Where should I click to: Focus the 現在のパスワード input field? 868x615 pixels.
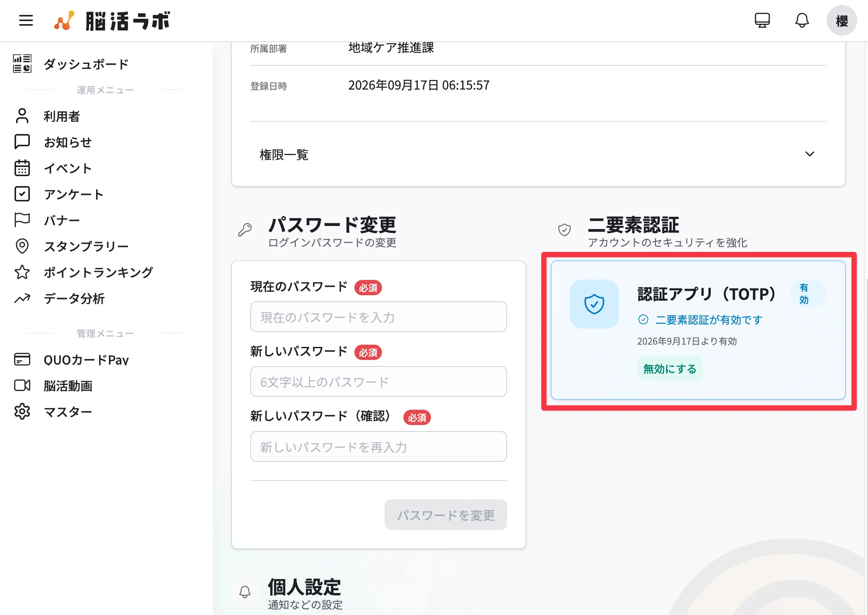click(x=379, y=317)
